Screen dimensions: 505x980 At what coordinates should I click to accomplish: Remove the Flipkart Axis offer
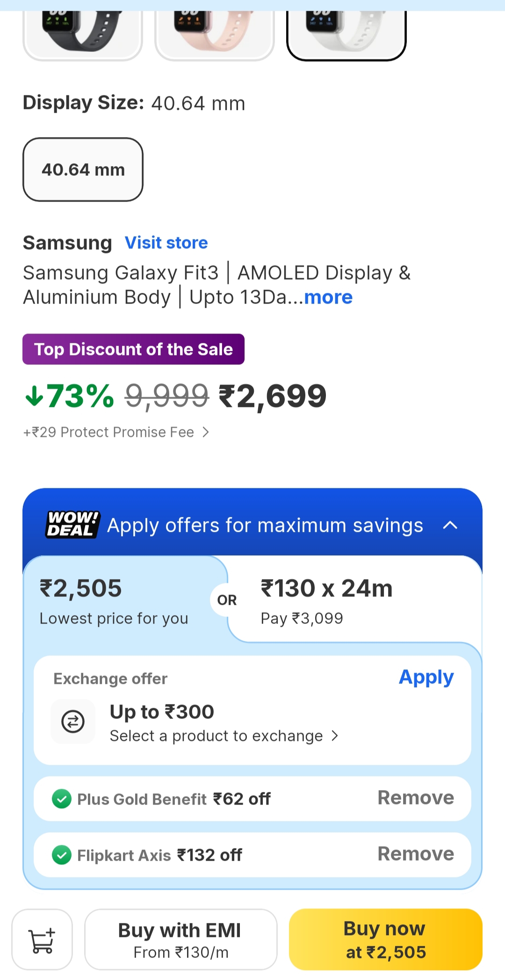pyautogui.click(x=416, y=854)
